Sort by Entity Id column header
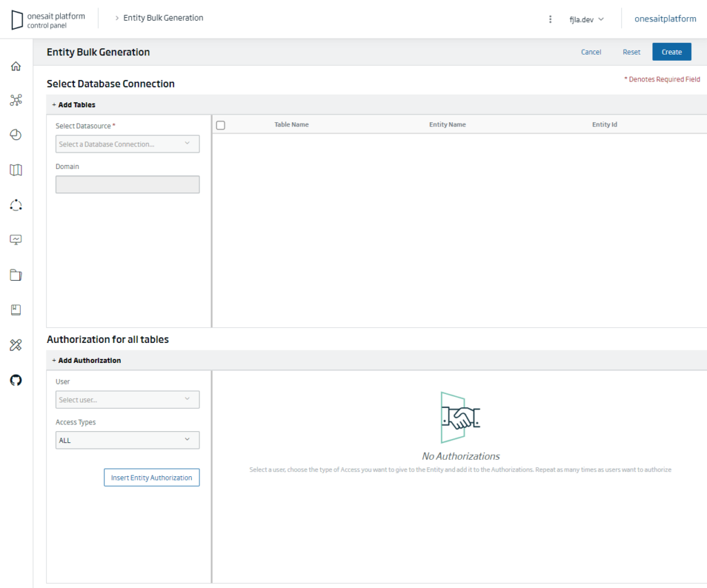Viewport: 707px width, 588px height. [x=605, y=125]
